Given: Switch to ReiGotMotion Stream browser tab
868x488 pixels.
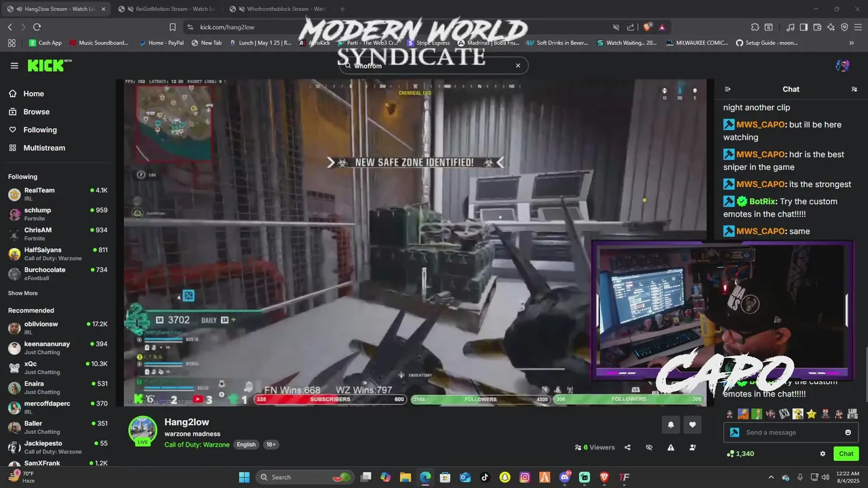Looking at the screenshot, I should click(166, 9).
